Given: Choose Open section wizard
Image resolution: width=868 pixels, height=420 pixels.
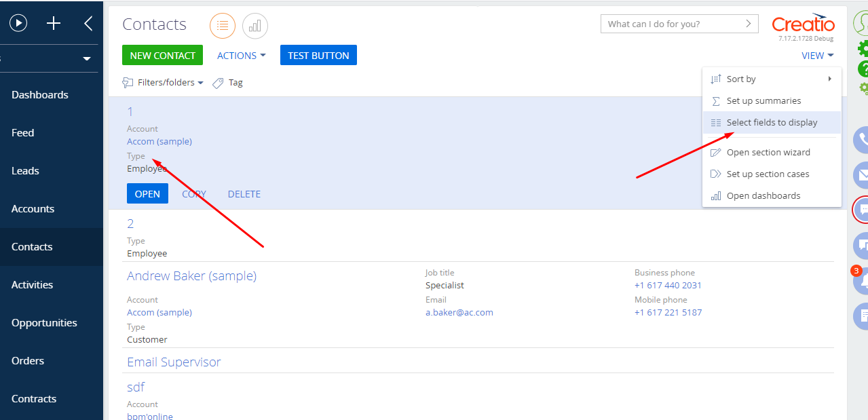Looking at the screenshot, I should [x=772, y=152].
